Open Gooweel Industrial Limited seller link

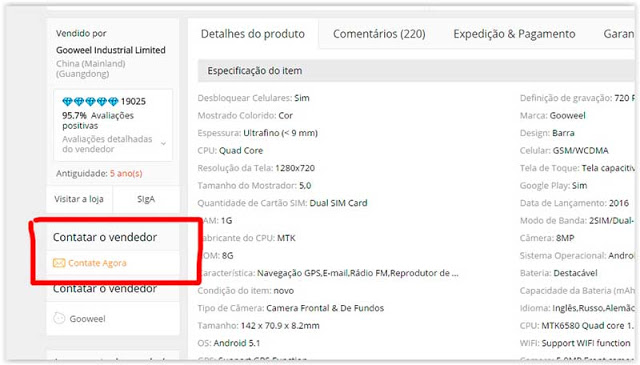coord(111,50)
